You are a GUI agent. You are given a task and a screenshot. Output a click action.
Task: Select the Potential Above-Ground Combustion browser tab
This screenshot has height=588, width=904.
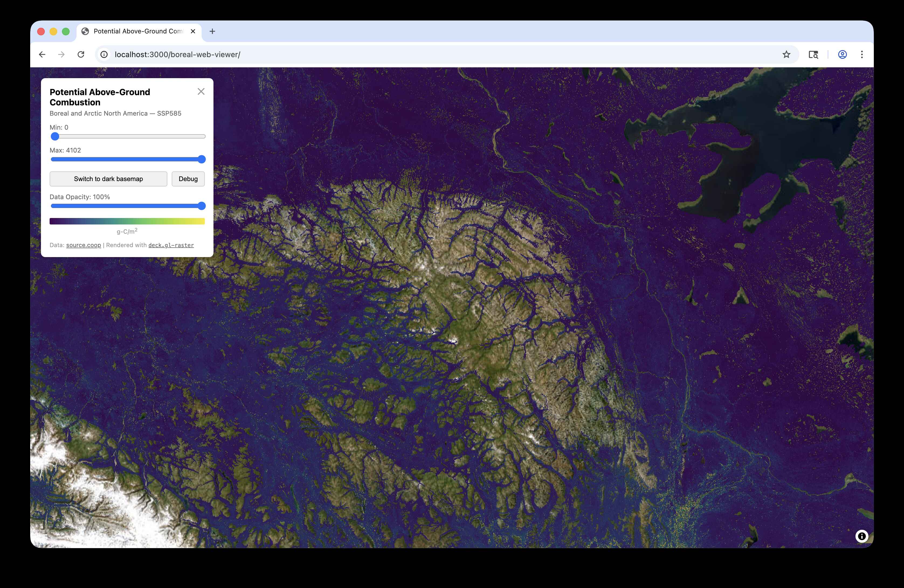click(138, 31)
